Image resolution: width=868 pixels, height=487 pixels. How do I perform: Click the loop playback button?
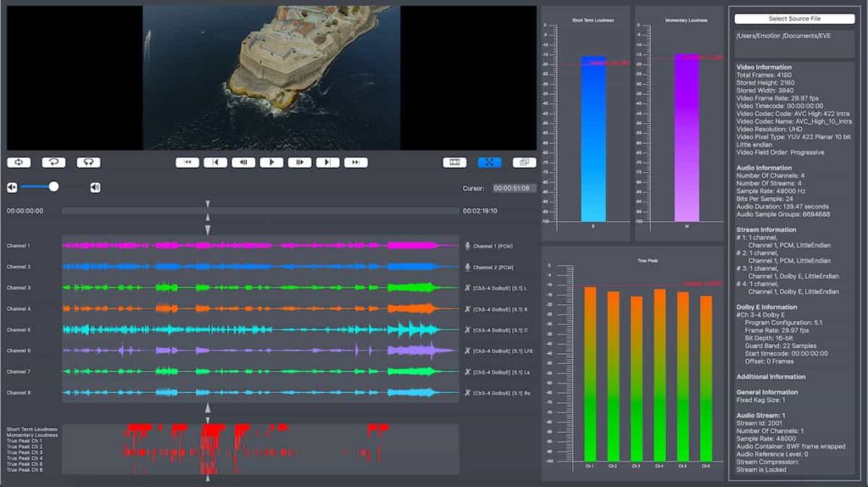point(19,163)
